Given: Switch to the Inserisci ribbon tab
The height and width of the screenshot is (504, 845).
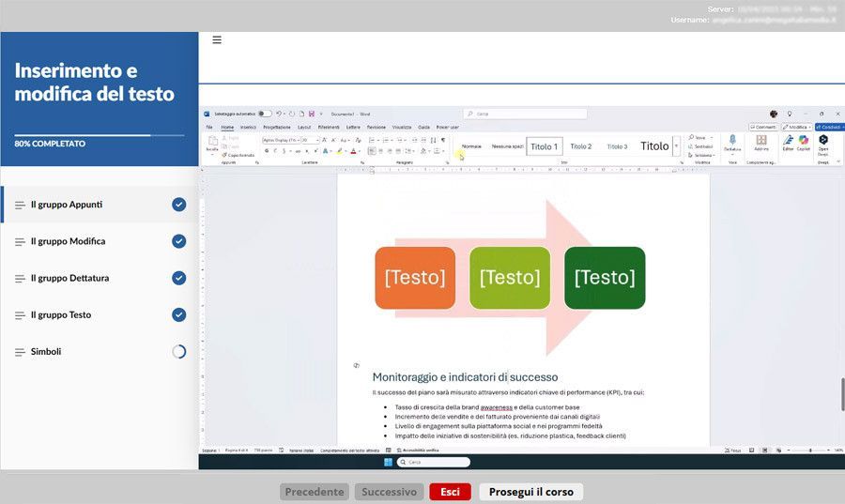Looking at the screenshot, I should click(248, 127).
